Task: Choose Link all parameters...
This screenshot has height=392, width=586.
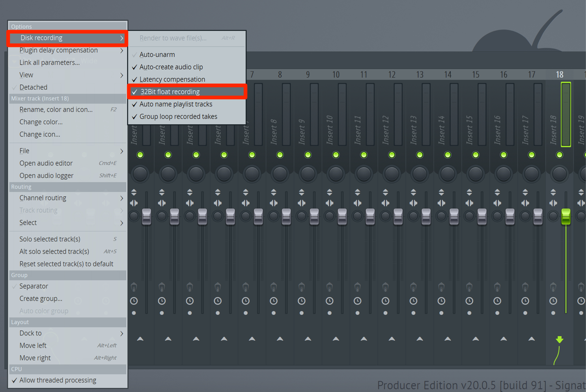Action: [x=67, y=62]
